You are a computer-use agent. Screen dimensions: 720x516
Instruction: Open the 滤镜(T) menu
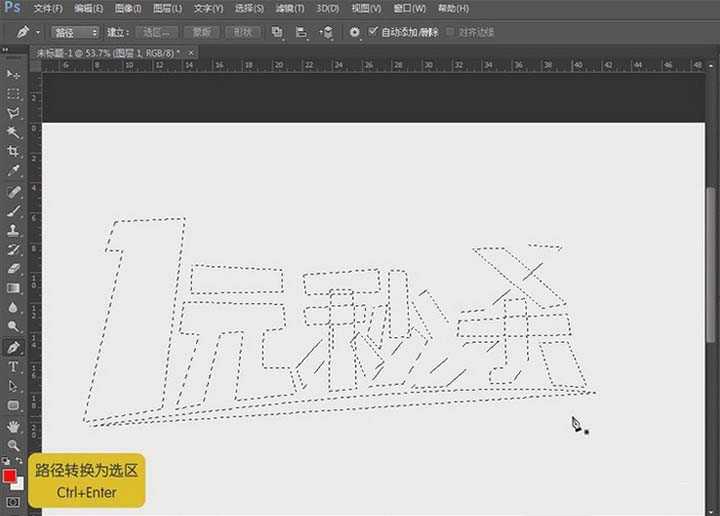click(x=290, y=8)
